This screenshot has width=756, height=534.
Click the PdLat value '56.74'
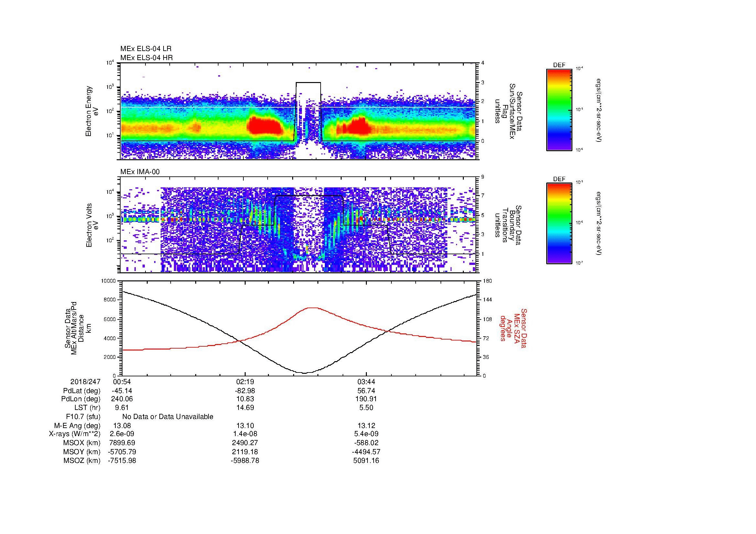366,391
